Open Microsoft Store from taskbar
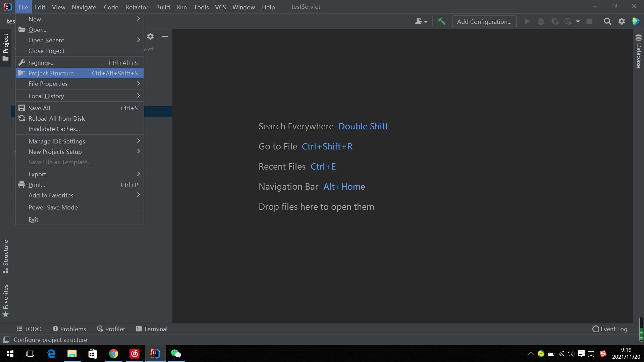 click(93, 354)
